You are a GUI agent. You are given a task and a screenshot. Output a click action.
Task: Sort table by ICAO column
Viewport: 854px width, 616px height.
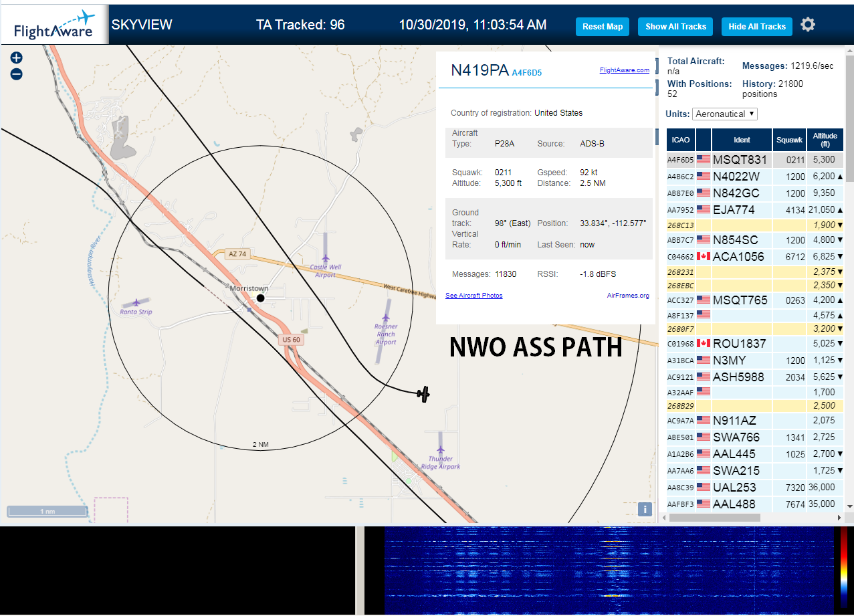coord(681,140)
